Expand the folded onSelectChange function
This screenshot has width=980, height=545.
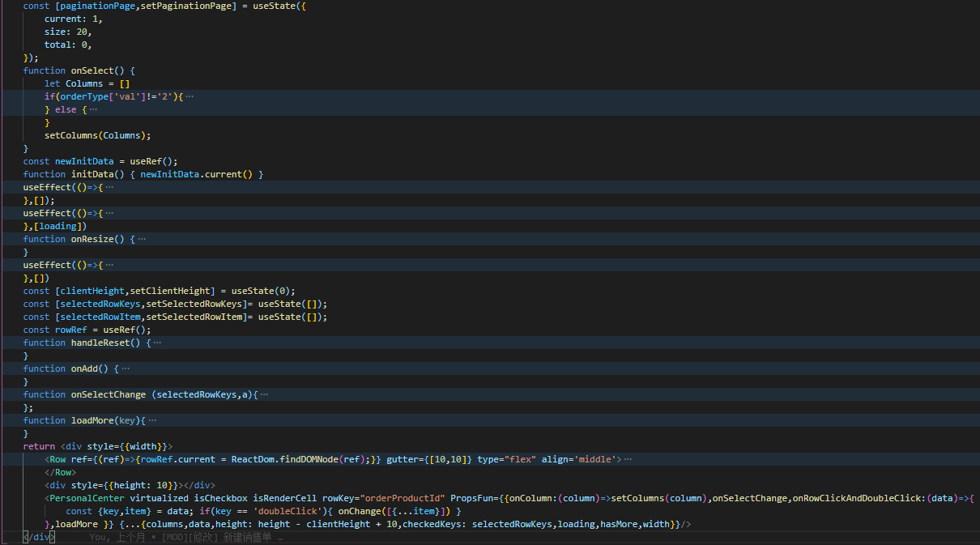265,394
